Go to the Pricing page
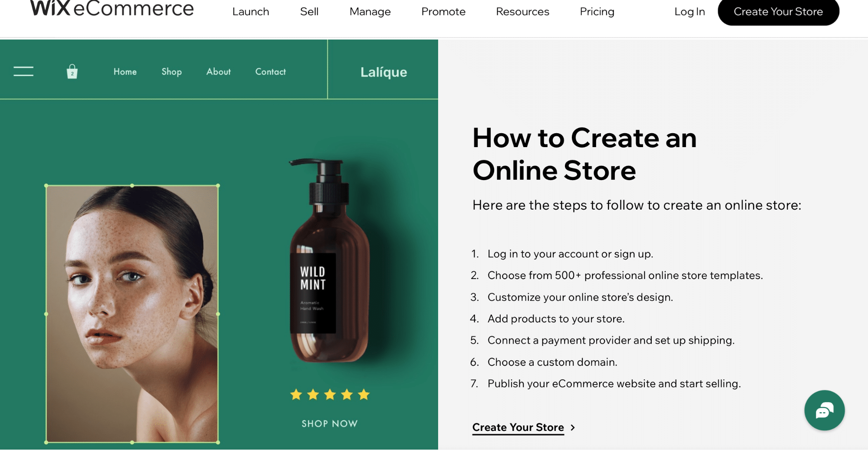This screenshot has width=868, height=450. coord(597,12)
